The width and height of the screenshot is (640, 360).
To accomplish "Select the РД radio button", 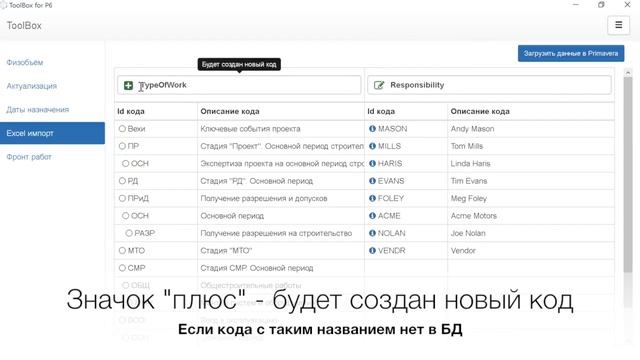I will (x=122, y=181).
